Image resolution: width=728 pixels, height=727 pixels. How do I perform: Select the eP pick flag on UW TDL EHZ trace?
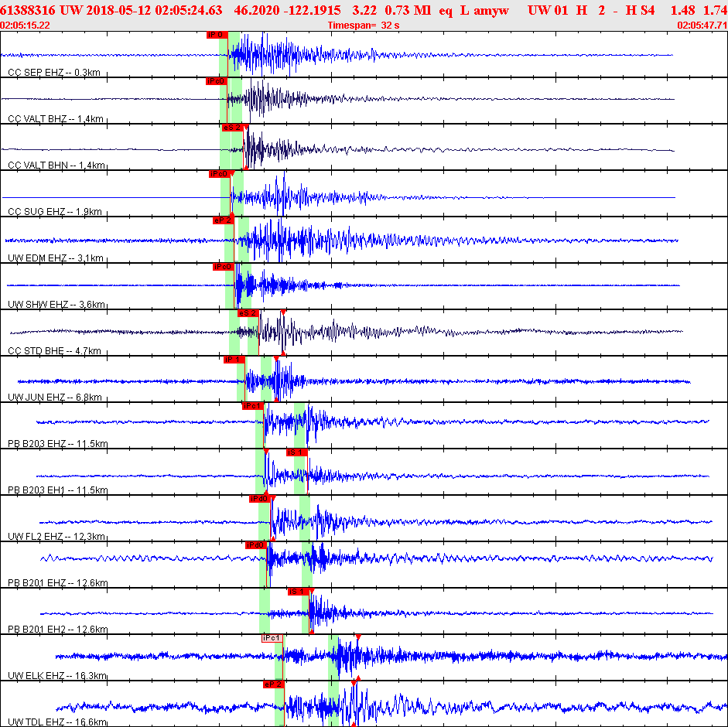(x=274, y=684)
